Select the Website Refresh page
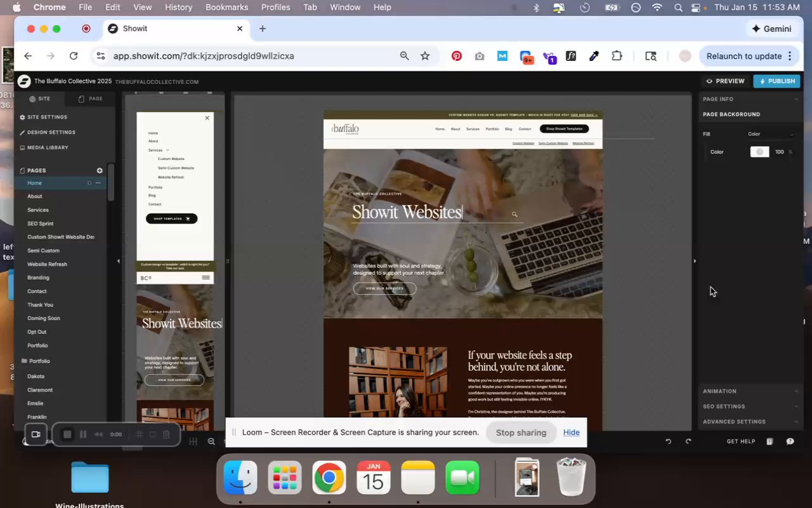This screenshot has height=508, width=812. (47, 264)
